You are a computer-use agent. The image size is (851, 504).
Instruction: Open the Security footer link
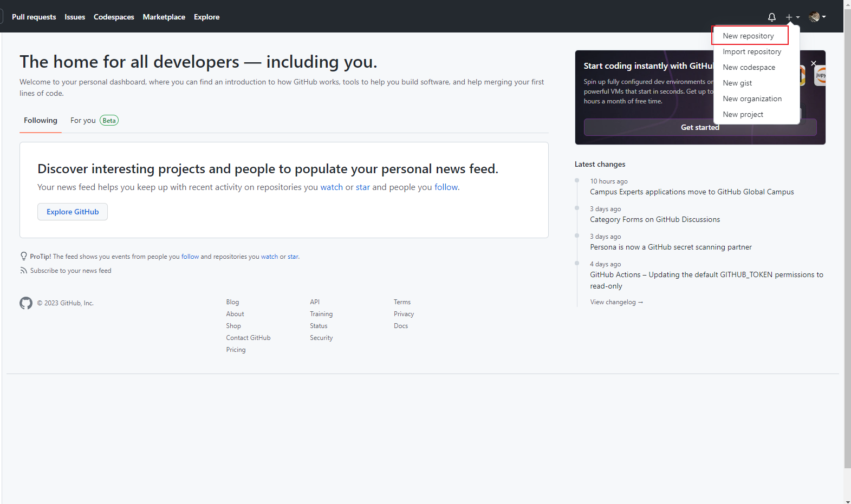click(x=321, y=338)
